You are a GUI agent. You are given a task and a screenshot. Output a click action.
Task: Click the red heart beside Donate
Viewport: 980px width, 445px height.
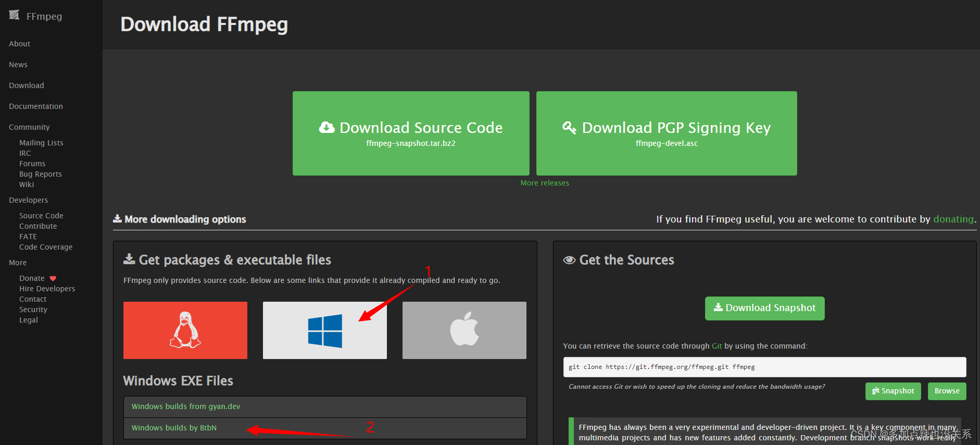click(x=53, y=278)
